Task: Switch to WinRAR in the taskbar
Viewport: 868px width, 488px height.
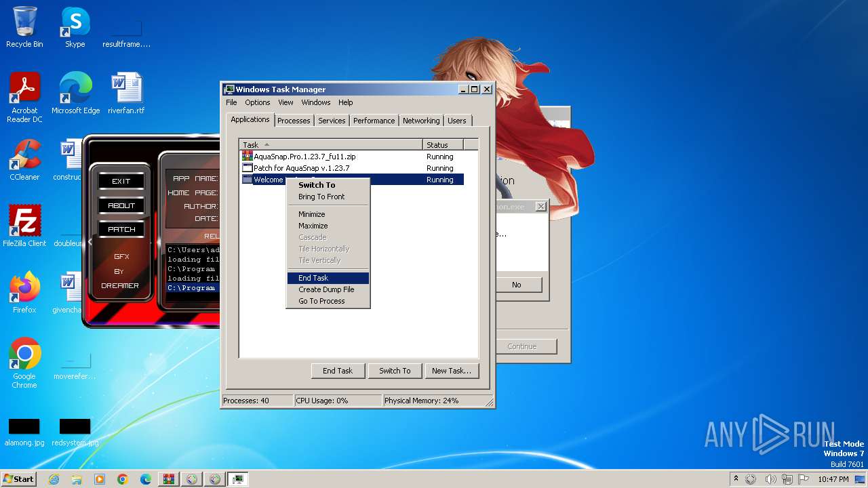Action: pos(169,479)
